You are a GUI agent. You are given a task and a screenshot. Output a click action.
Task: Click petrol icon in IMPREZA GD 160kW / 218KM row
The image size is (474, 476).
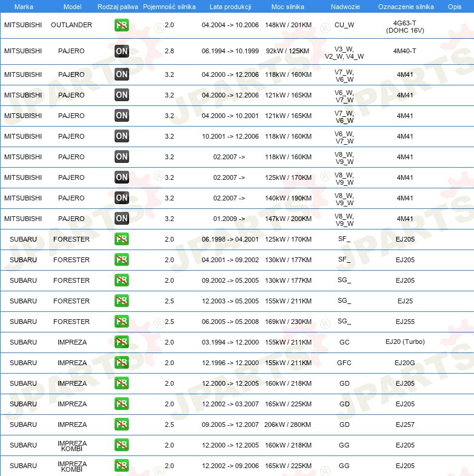tap(122, 383)
